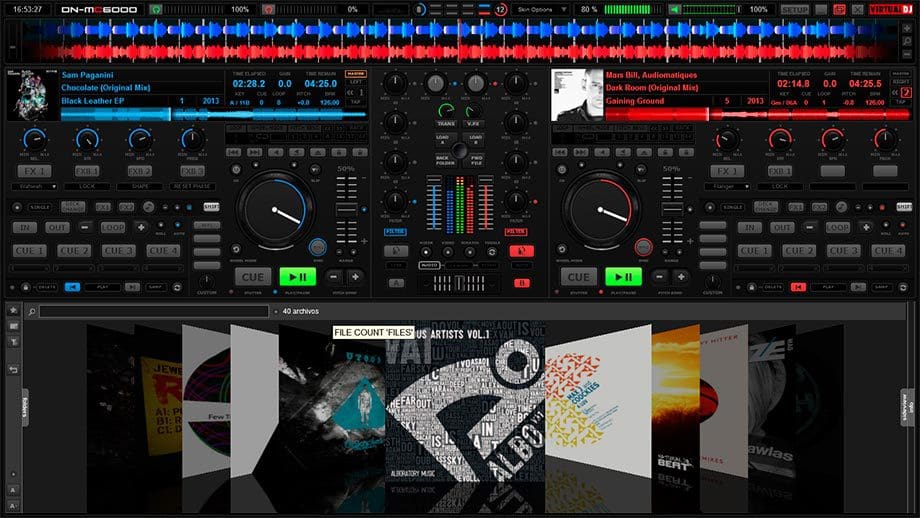This screenshot has width=920, height=518.
Task: Click the left deck sync button
Action: [317, 246]
